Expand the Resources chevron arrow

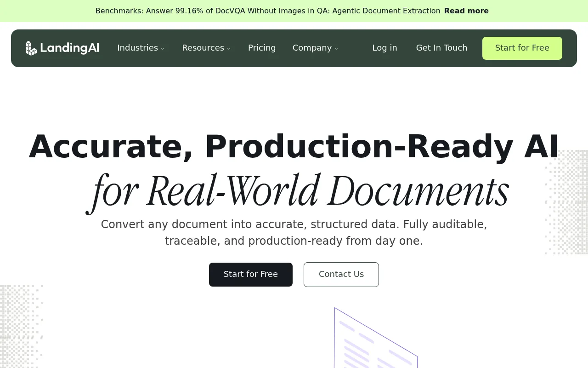pos(229,48)
